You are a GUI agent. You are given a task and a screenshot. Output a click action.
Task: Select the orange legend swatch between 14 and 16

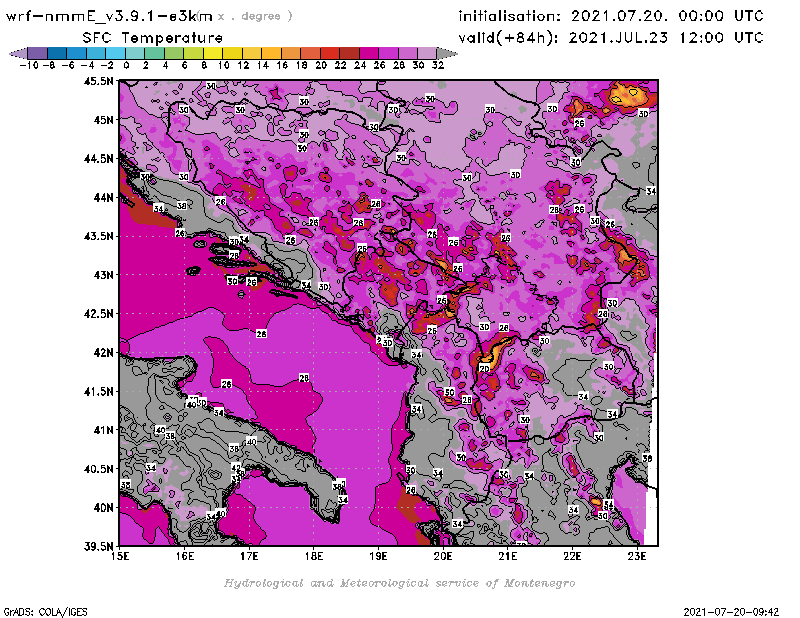pos(271,53)
